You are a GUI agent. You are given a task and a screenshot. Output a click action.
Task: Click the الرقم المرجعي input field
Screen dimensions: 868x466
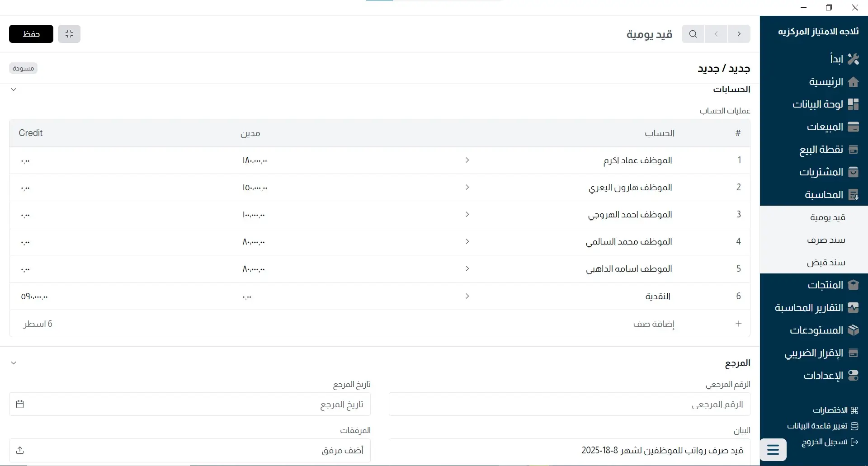point(569,404)
